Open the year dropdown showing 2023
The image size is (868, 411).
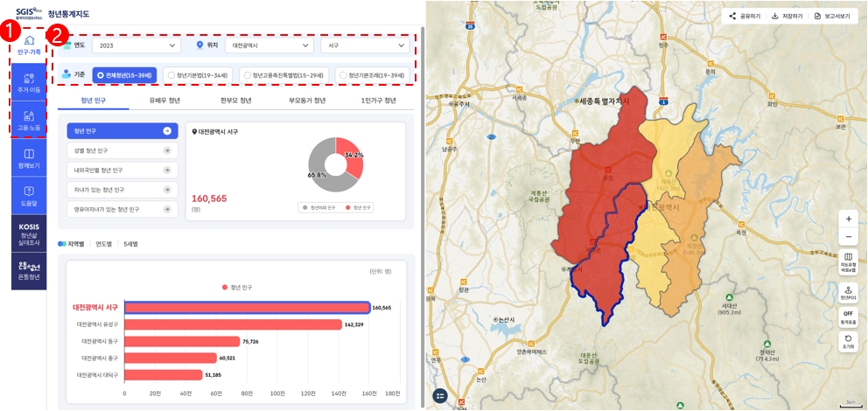point(136,45)
